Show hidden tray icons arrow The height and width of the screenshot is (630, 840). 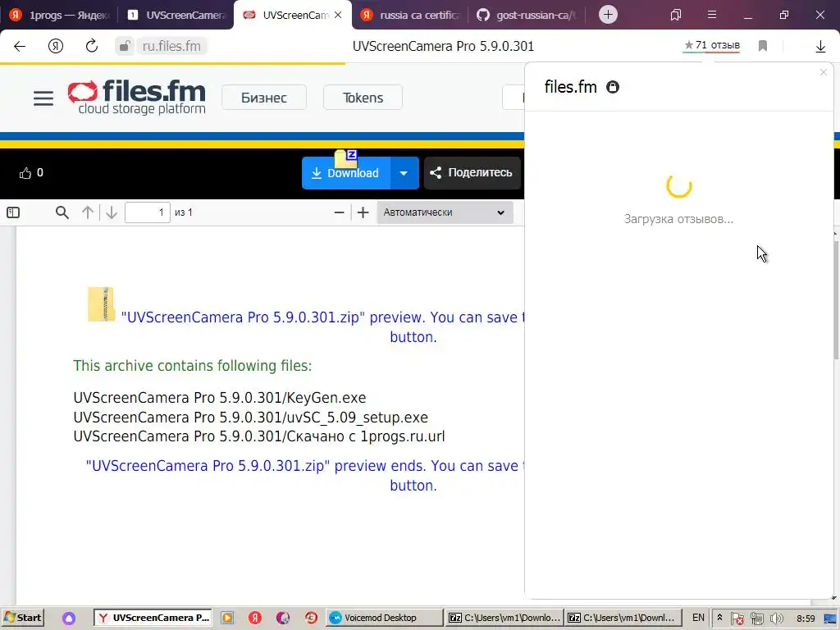719,618
